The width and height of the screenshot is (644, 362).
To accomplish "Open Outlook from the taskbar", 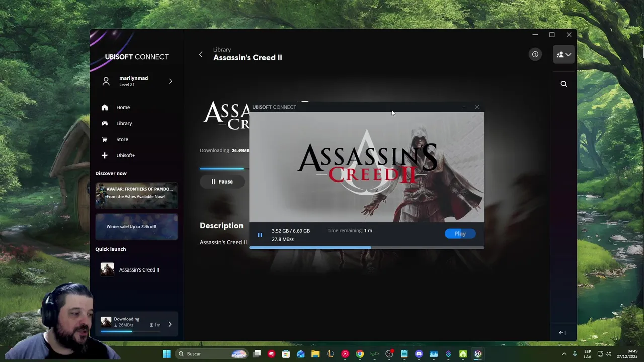I will click(x=300, y=354).
